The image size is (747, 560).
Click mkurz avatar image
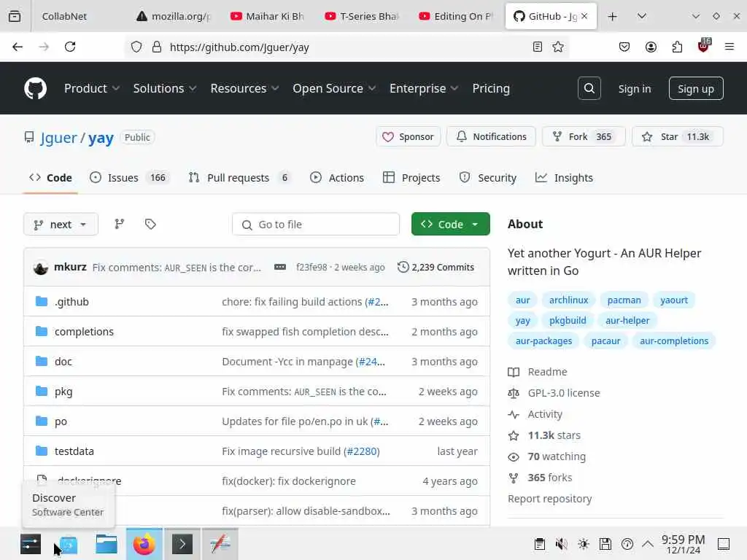[41, 268]
